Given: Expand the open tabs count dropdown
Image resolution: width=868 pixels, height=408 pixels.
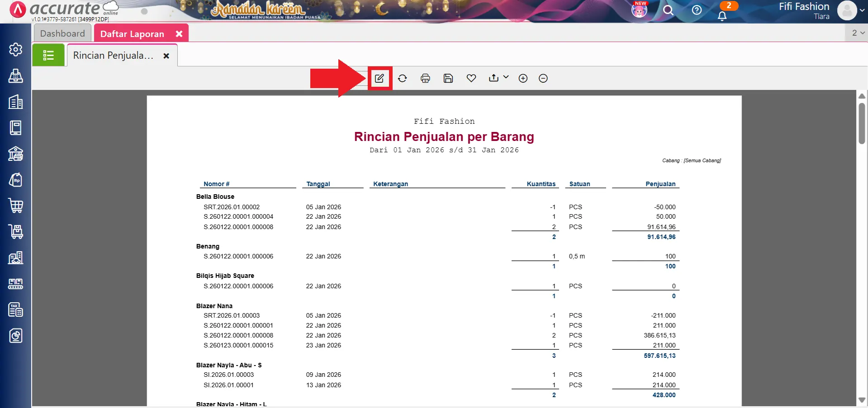Looking at the screenshot, I should coord(858,33).
